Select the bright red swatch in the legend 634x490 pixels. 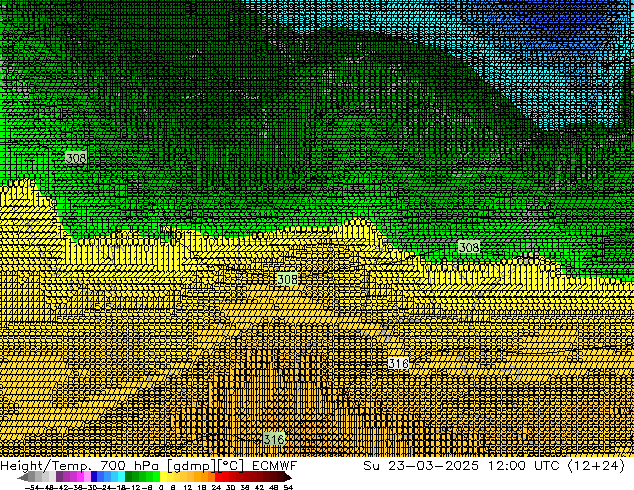[218, 477]
